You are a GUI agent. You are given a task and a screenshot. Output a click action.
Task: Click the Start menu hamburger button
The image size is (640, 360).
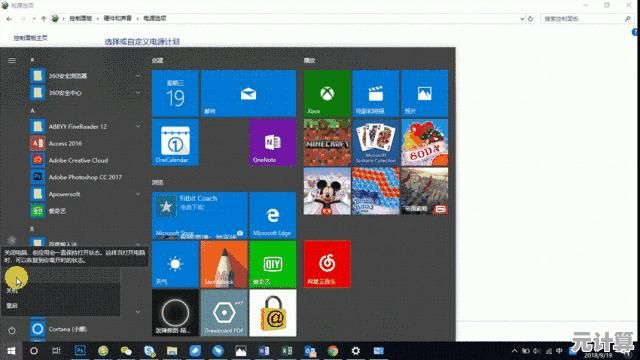pyautogui.click(x=12, y=60)
